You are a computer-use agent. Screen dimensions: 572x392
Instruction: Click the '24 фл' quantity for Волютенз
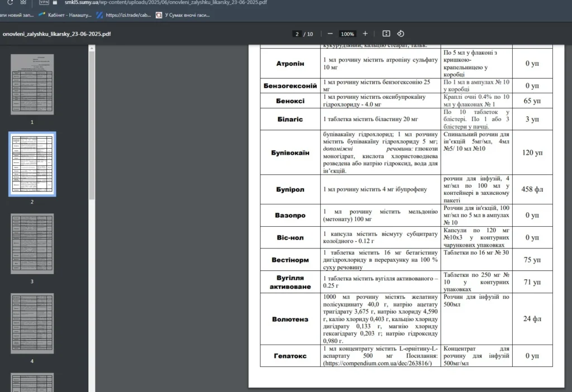pos(532,319)
